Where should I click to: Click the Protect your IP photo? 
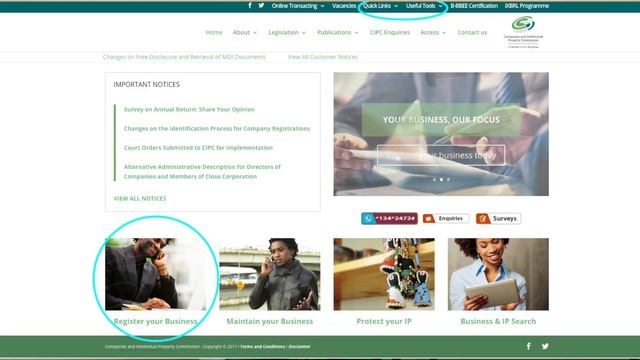(384, 274)
